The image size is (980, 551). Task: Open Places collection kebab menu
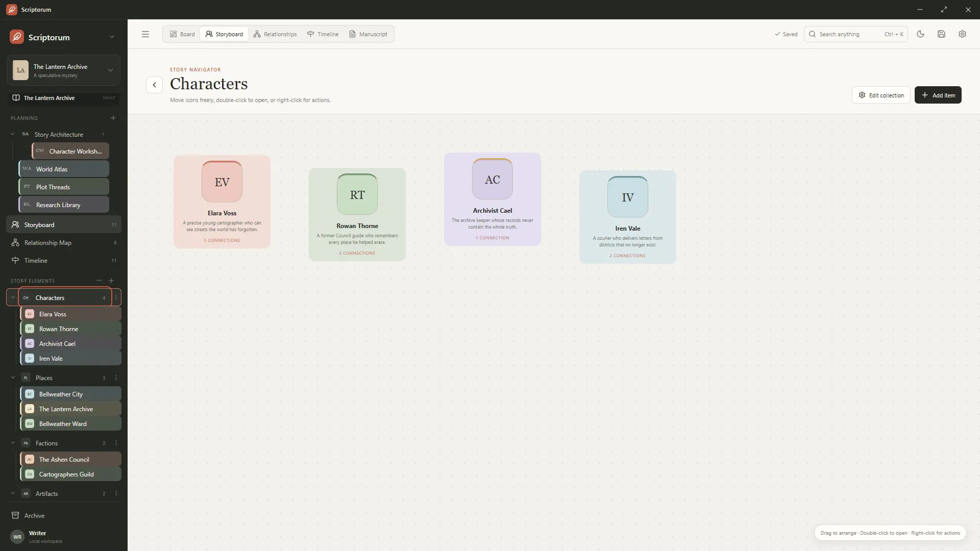coord(116,378)
